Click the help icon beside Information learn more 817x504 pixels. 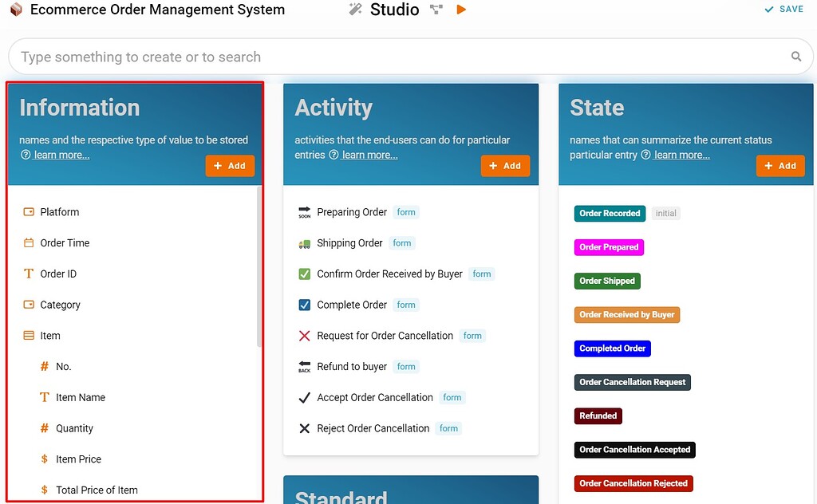click(x=26, y=155)
